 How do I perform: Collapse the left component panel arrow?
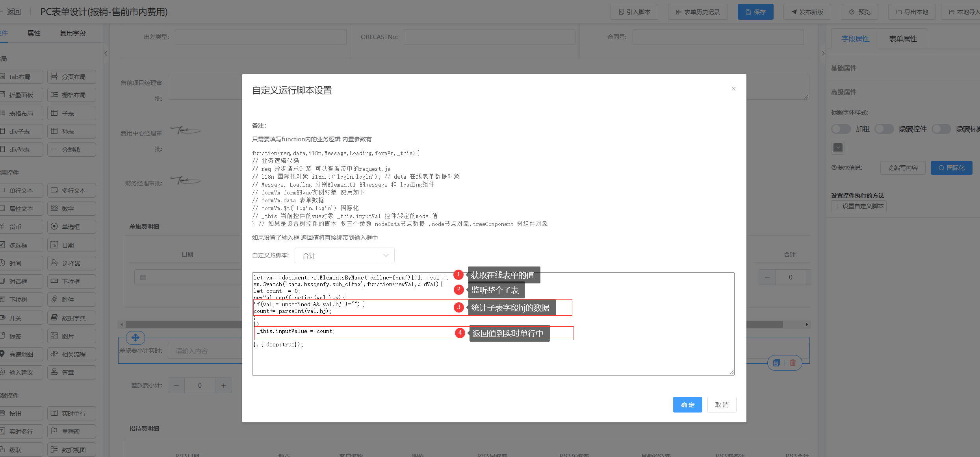(106, 53)
